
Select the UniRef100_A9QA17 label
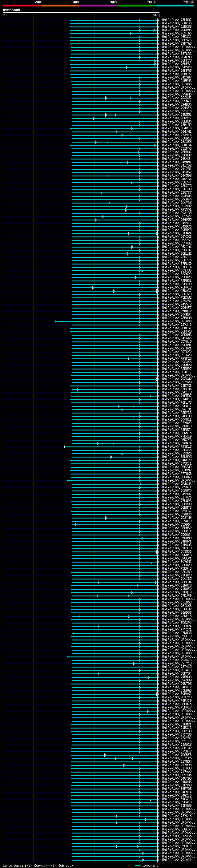point(177,406)
